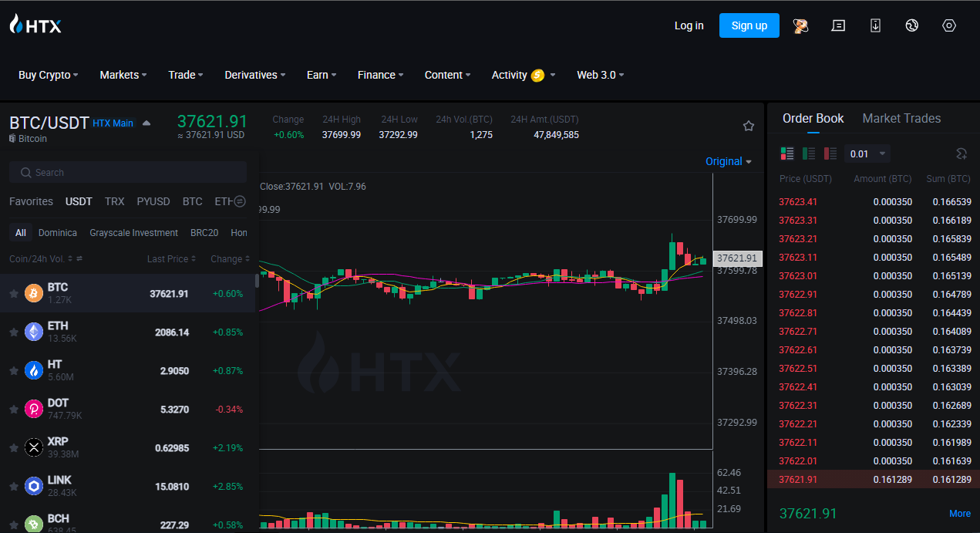Image resolution: width=980 pixels, height=533 pixels.
Task: Click the Sign up button
Action: pyautogui.click(x=749, y=25)
